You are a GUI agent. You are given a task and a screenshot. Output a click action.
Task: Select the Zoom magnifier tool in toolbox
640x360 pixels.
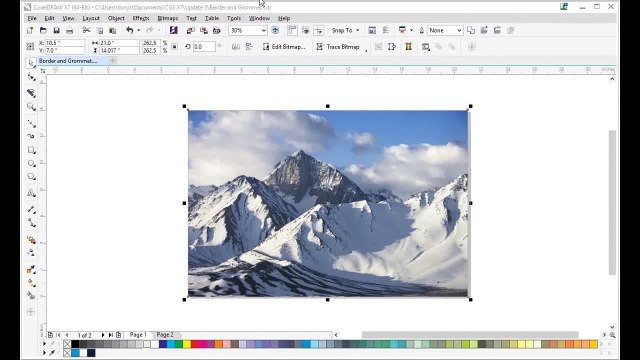pos(31,107)
